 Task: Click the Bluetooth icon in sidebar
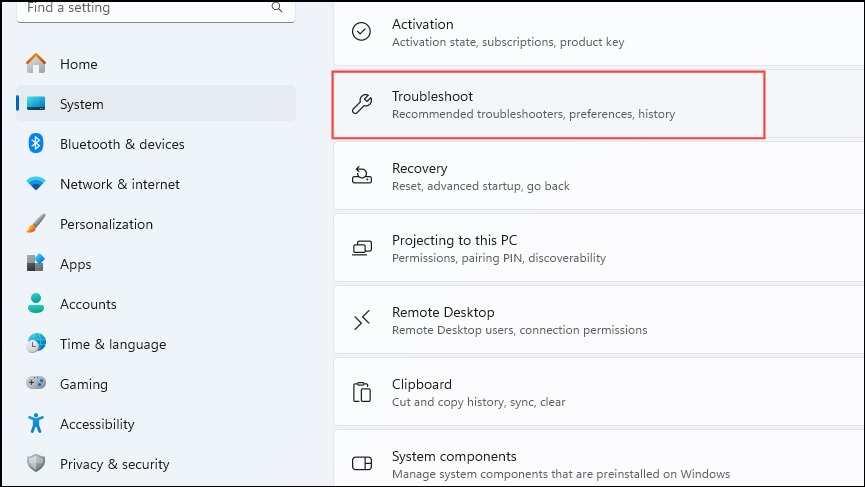[x=36, y=144]
